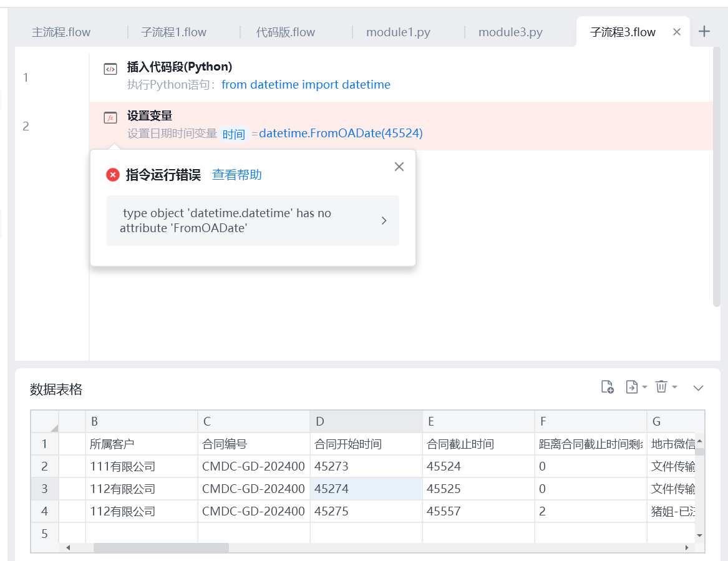The image size is (728, 561).
Task: Open the delete dropdown arrow
Action: (x=674, y=387)
